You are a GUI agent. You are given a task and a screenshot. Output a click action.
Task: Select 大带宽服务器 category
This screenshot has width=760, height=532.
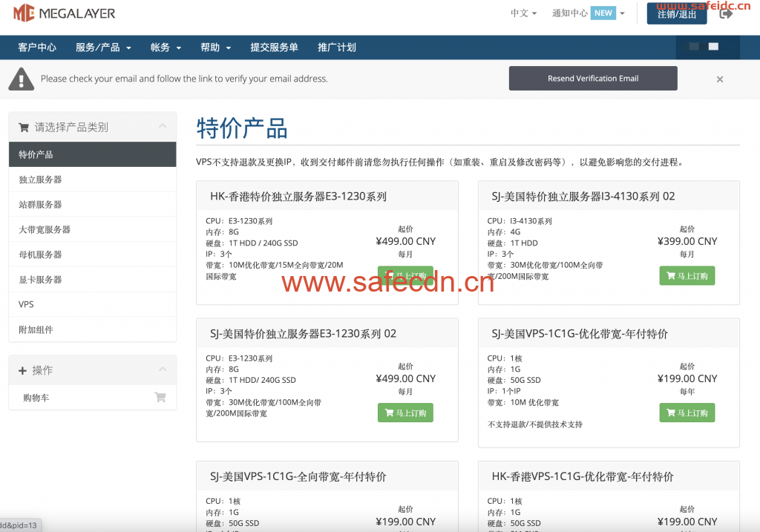coord(93,230)
